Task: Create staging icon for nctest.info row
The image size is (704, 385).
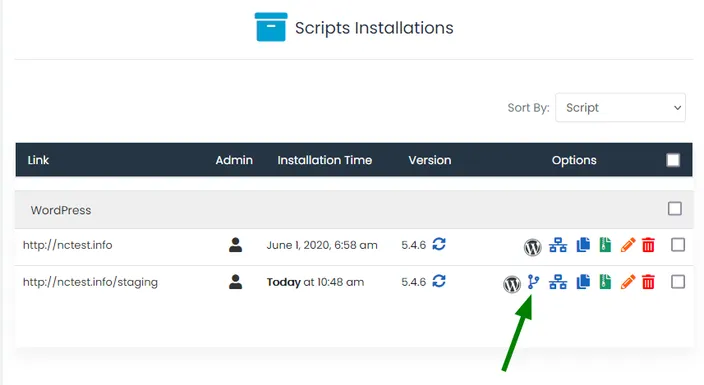Action: 558,245
